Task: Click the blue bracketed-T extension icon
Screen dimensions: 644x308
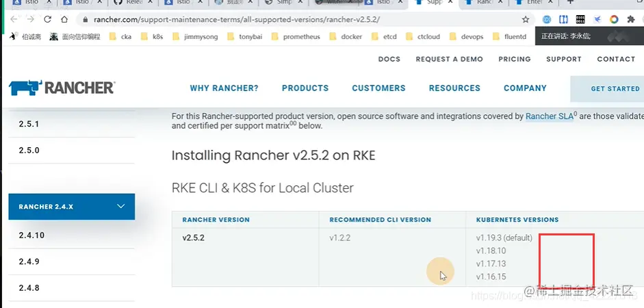Action: [563, 19]
